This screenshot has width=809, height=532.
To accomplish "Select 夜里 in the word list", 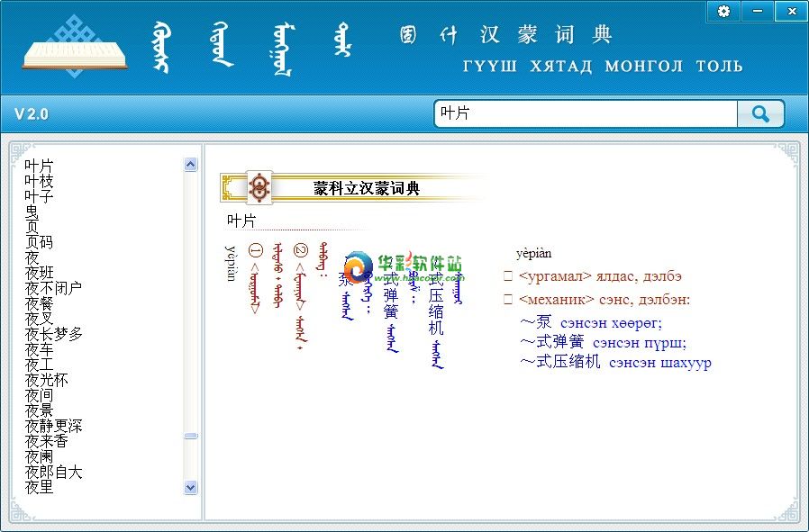I will [39, 487].
